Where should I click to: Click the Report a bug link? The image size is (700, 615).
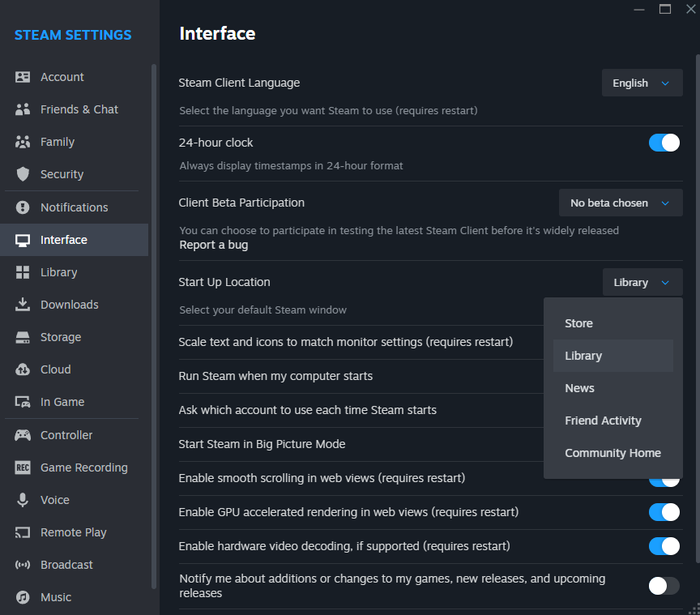coord(214,245)
